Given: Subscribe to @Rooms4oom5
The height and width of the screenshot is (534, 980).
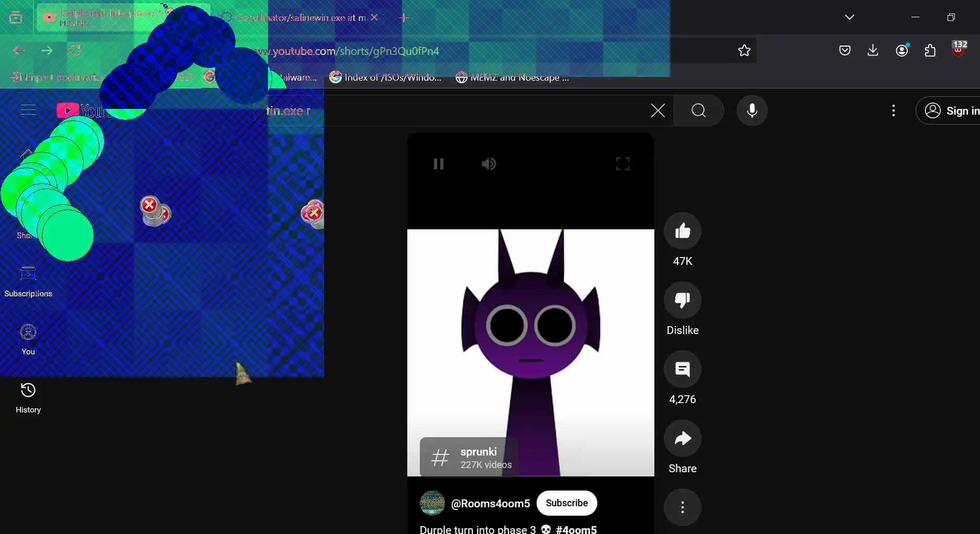Looking at the screenshot, I should click(x=567, y=503).
